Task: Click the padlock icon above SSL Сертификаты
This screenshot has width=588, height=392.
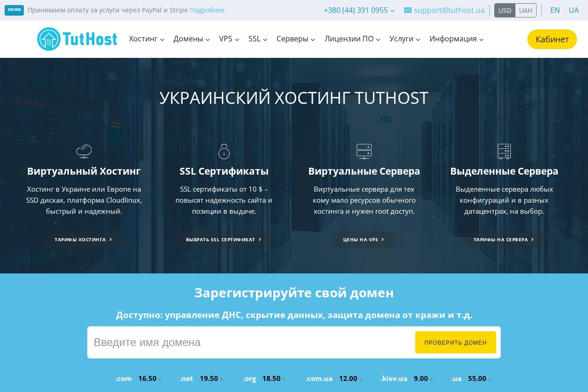Action: (x=224, y=151)
